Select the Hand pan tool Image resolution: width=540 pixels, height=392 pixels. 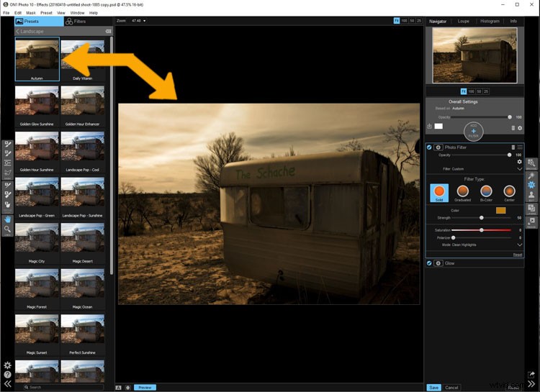click(7, 219)
